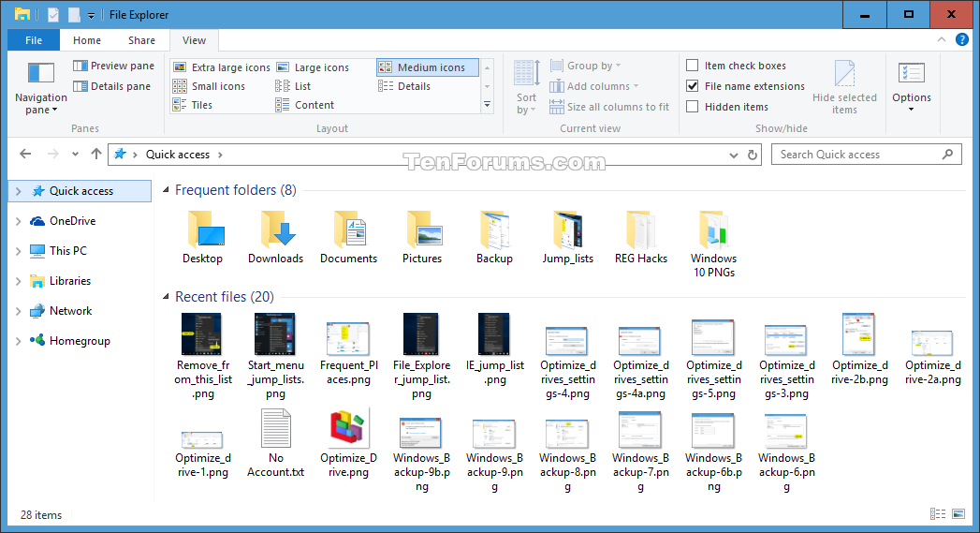
Task: Select Large icons layout
Action: point(313,67)
